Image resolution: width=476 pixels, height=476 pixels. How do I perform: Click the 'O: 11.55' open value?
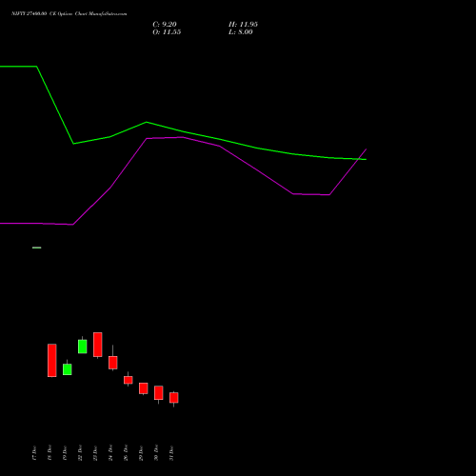coord(167,32)
